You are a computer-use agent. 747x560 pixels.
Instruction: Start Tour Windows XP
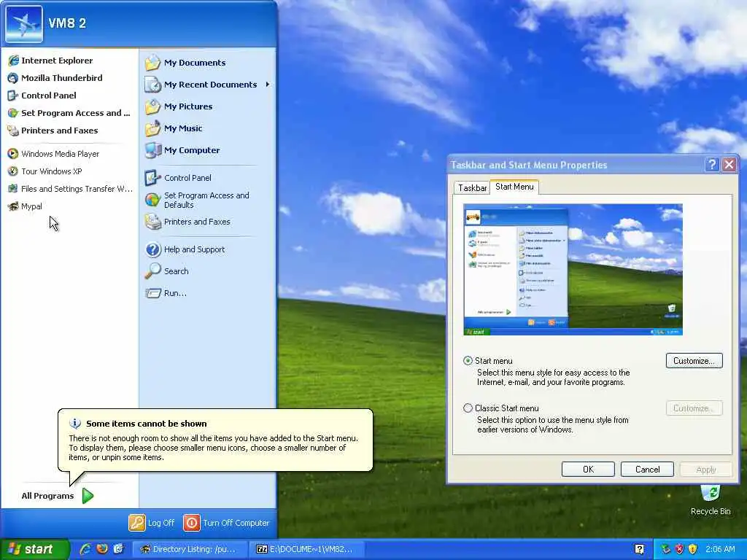point(44,171)
